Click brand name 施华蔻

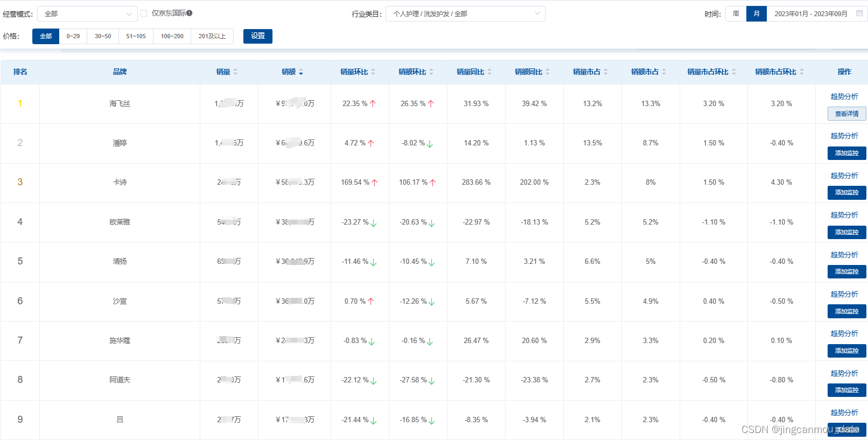(x=120, y=340)
